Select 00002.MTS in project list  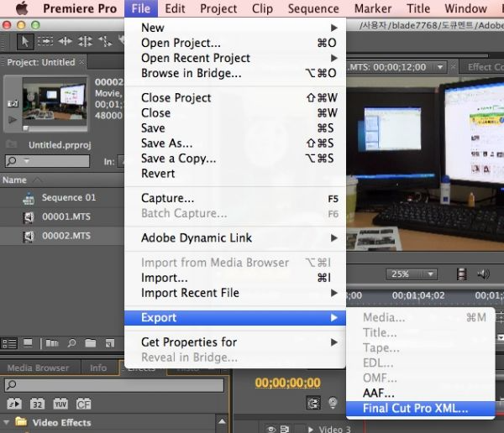click(62, 236)
